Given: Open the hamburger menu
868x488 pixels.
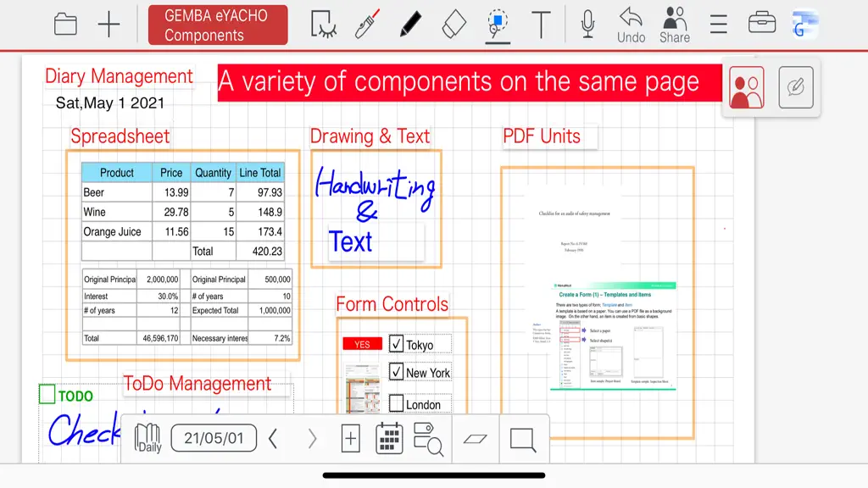Looking at the screenshot, I should pyautogui.click(x=719, y=25).
